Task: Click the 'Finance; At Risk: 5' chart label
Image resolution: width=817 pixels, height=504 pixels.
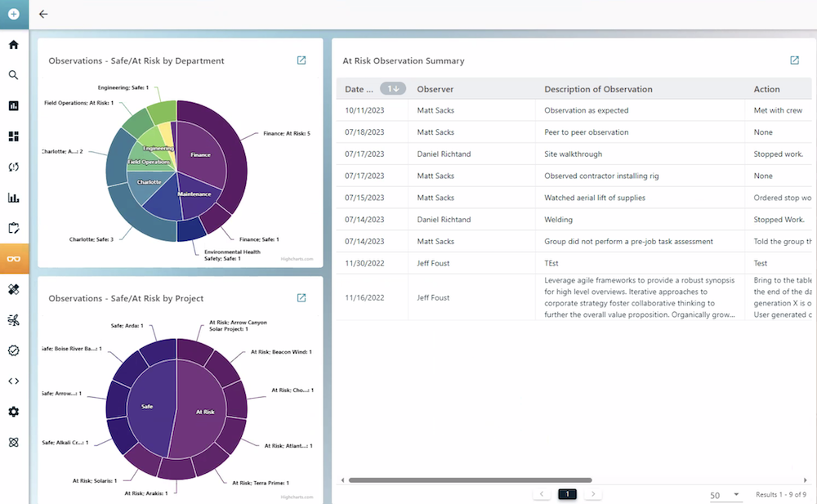Action: pos(287,133)
